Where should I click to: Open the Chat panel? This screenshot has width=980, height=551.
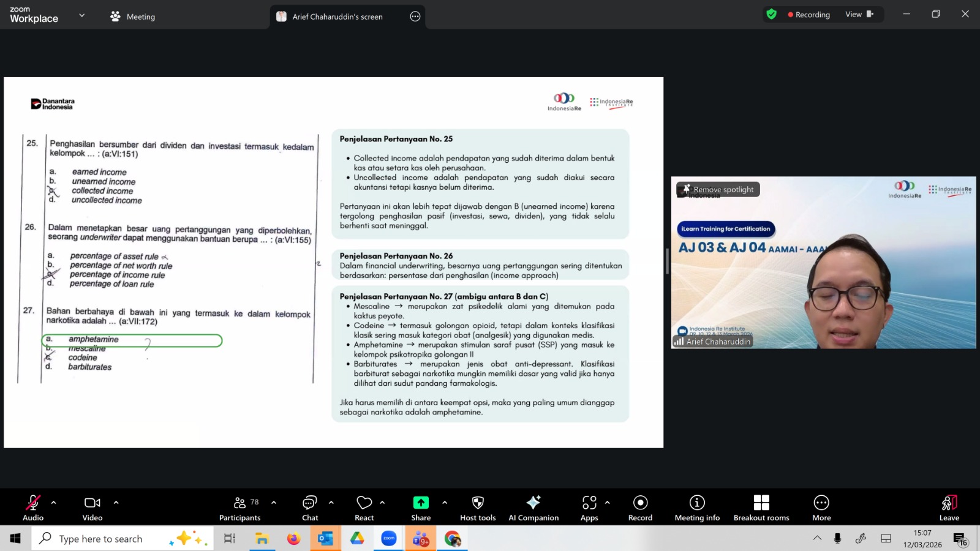point(310,507)
